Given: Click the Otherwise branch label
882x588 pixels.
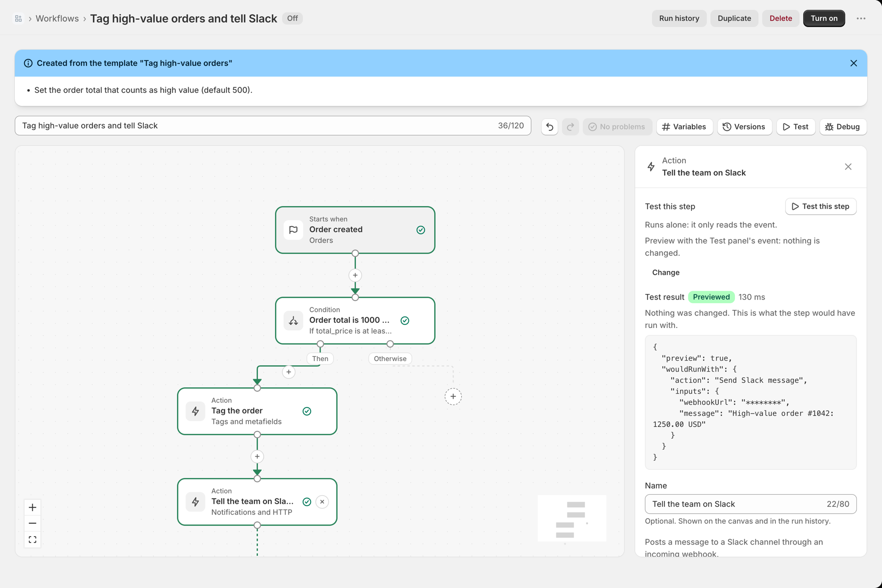Looking at the screenshot, I should (390, 359).
